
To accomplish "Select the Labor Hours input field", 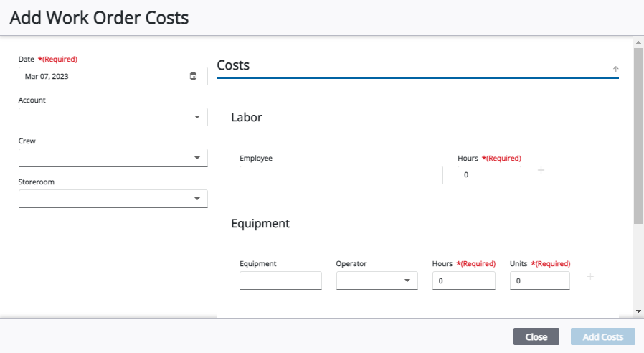I will click(x=488, y=175).
